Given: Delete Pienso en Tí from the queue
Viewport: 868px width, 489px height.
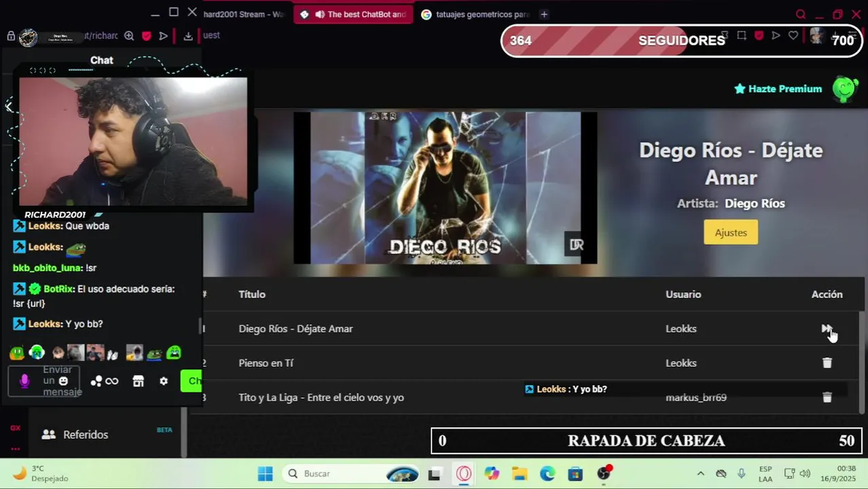Looking at the screenshot, I should click(827, 363).
